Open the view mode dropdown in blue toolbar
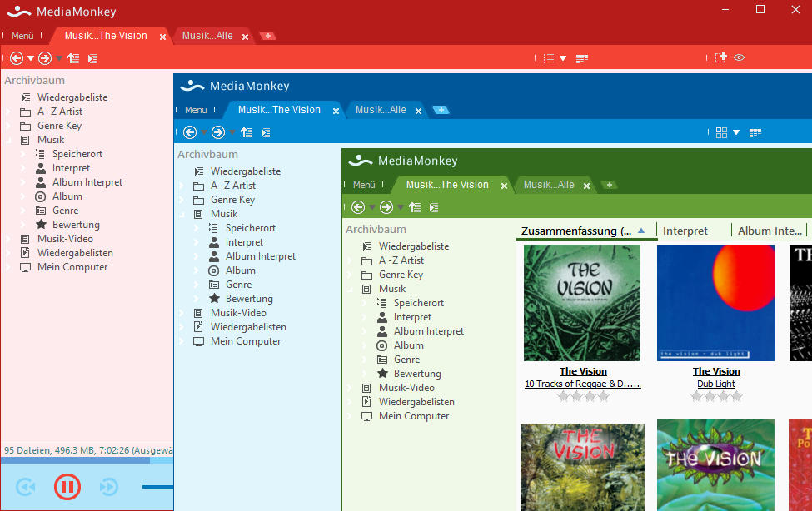The height and width of the screenshot is (511, 812). pos(736,132)
